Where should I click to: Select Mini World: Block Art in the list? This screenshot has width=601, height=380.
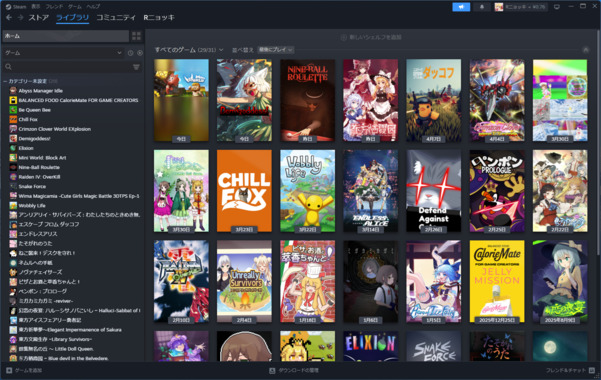pyautogui.click(x=42, y=158)
